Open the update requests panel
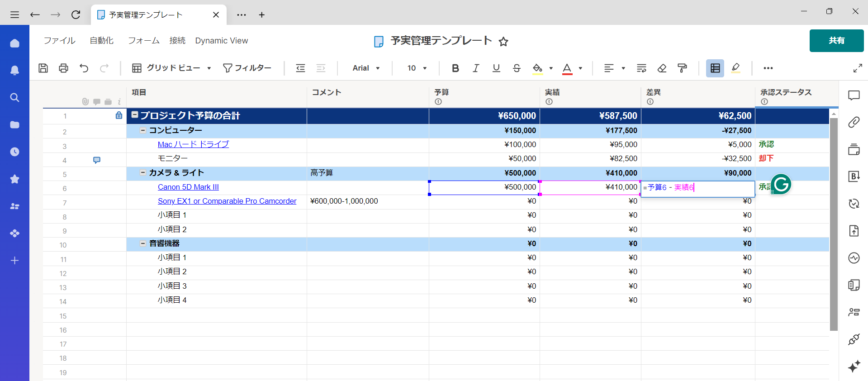Image resolution: width=868 pixels, height=381 pixels. click(854, 204)
